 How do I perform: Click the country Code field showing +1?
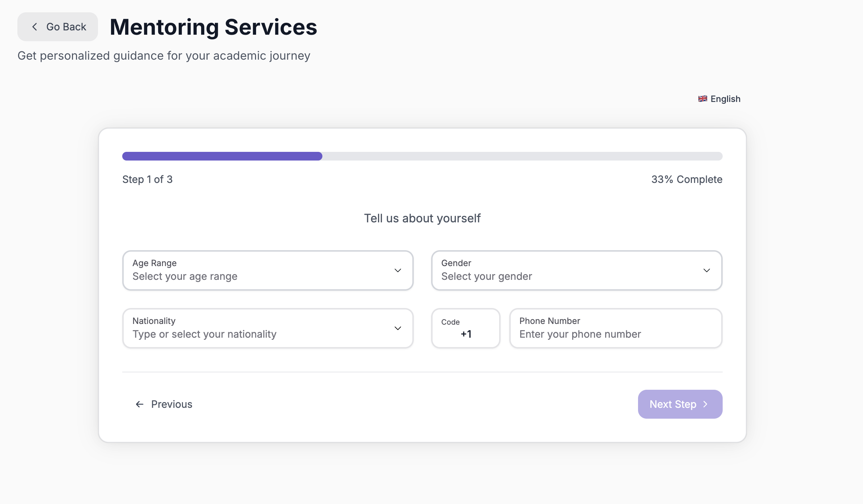[466, 328]
